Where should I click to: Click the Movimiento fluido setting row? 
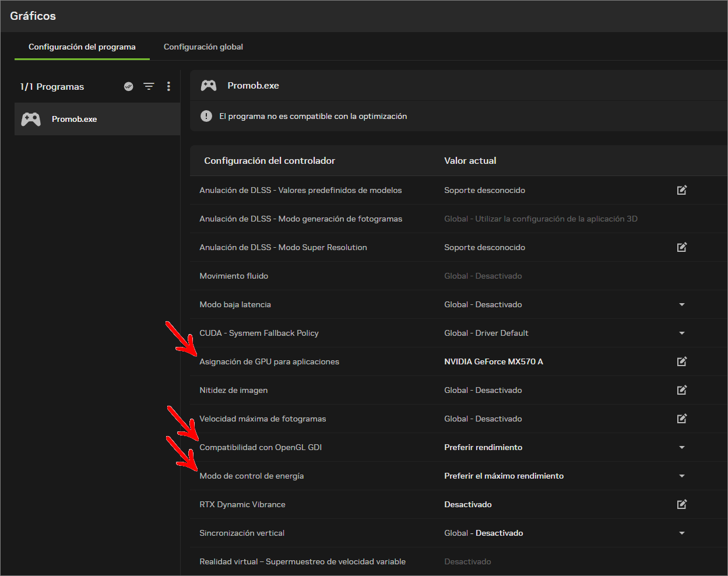point(459,276)
